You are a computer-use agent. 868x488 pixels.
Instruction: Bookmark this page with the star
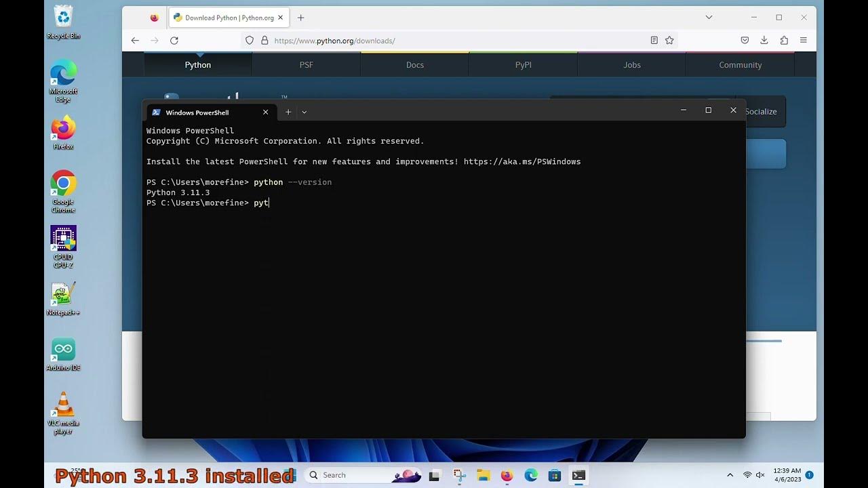tap(669, 41)
